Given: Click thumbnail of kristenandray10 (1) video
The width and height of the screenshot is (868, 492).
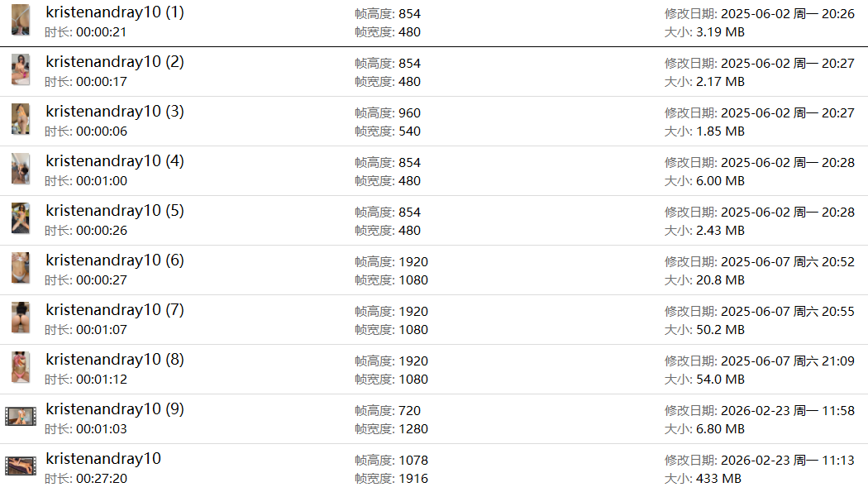Looking at the screenshot, I should click(x=21, y=20).
